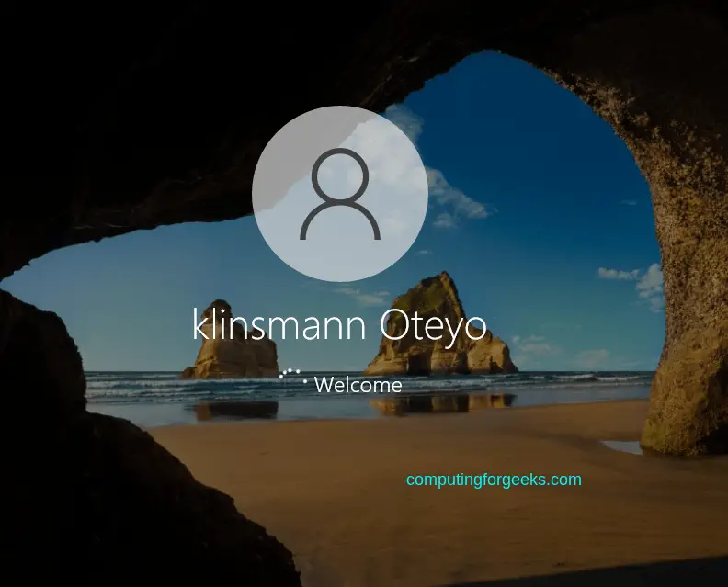728x587 pixels.
Task: Click the klinsmann Oteyo username text
Action: pyautogui.click(x=339, y=326)
